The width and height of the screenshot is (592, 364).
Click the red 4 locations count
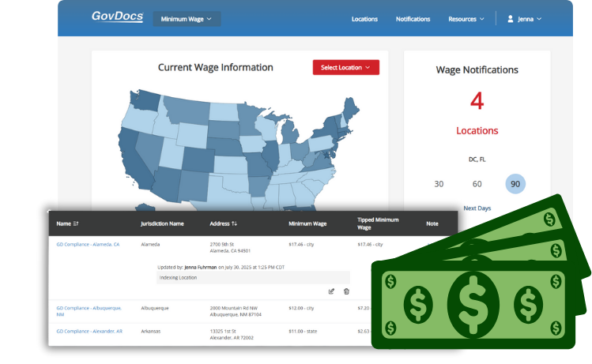click(477, 101)
